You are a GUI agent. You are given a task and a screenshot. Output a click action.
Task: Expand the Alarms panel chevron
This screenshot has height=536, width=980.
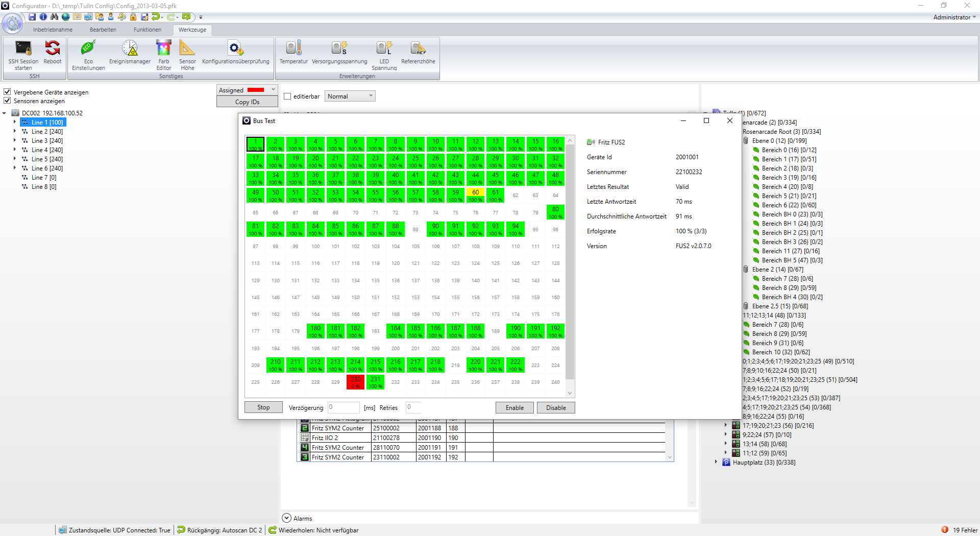tap(286, 518)
